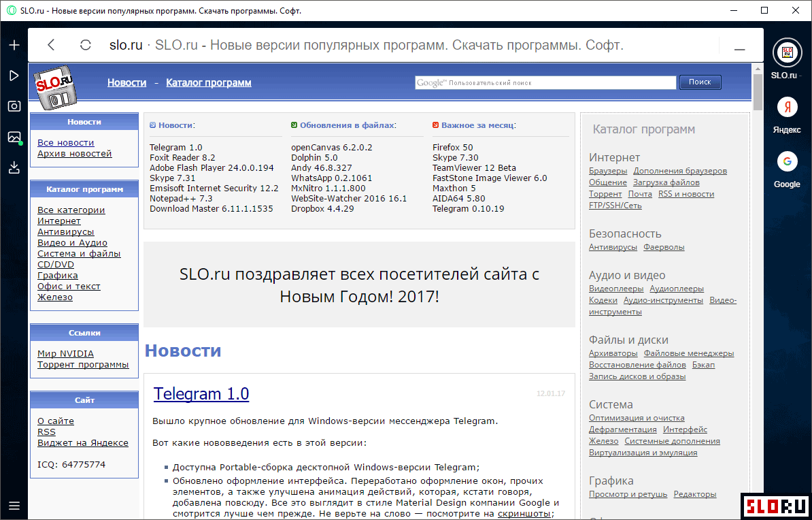Open the Виджет на Яндексе link
This screenshot has width=812, height=520.
[x=83, y=443]
